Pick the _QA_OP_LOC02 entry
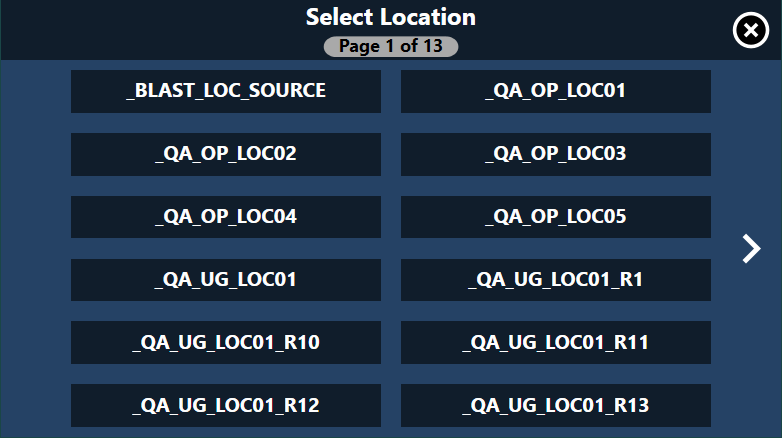 click(226, 154)
